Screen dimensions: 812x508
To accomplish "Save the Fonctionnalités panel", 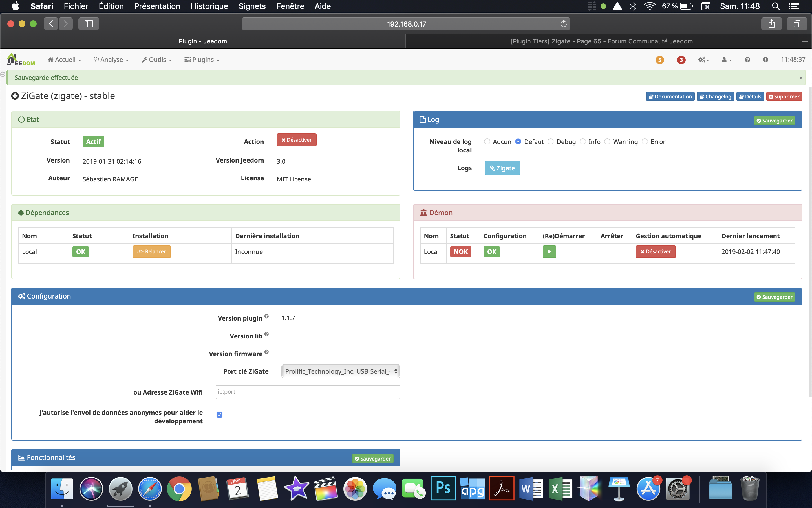I will tap(372, 459).
